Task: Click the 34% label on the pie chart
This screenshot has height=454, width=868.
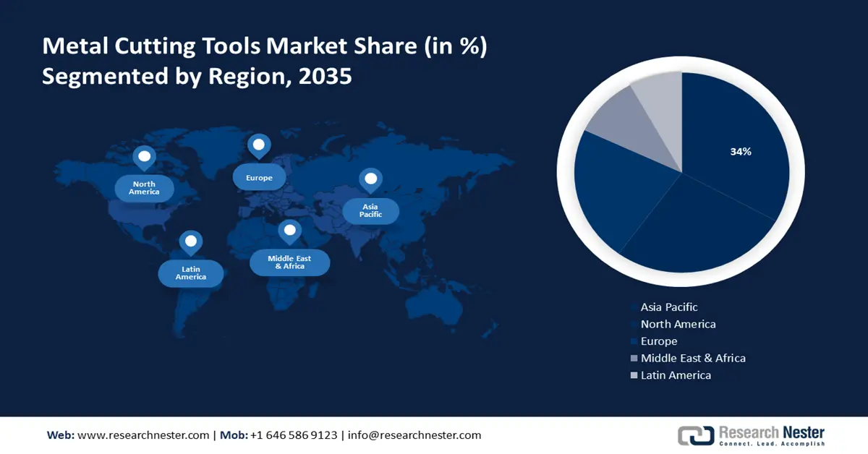Action: click(741, 152)
